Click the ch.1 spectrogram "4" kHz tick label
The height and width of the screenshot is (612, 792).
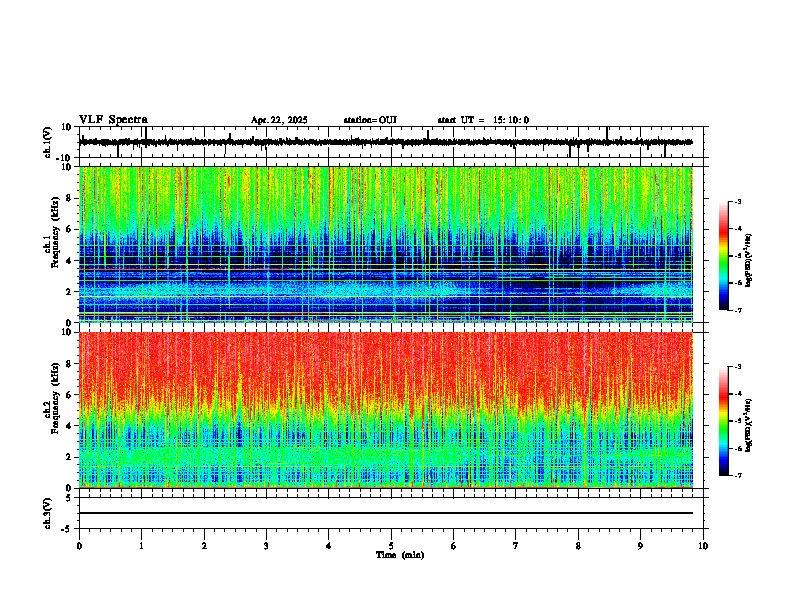coord(69,261)
